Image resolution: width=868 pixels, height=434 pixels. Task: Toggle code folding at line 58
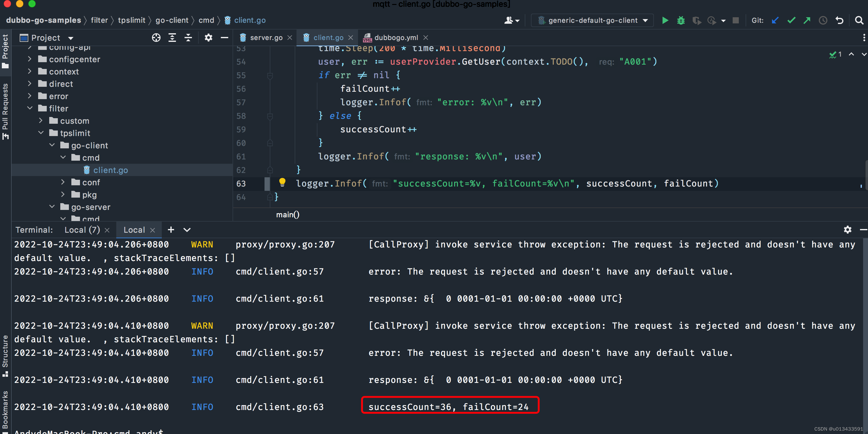tap(270, 116)
